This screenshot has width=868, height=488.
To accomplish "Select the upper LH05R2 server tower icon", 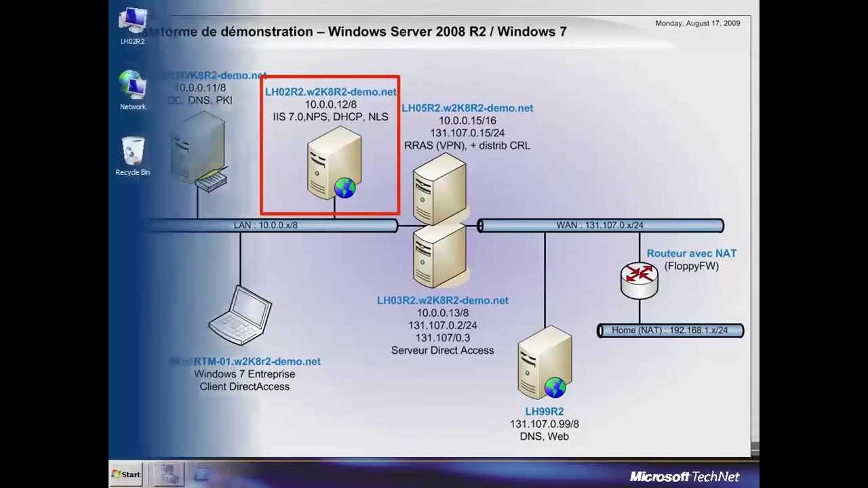I will (x=439, y=188).
